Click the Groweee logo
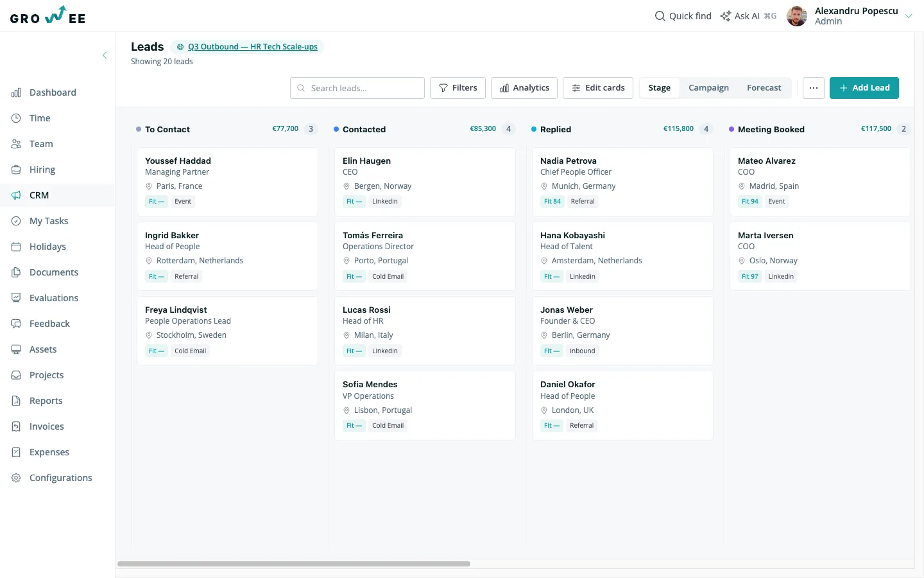The height and width of the screenshot is (578, 924). click(x=47, y=15)
